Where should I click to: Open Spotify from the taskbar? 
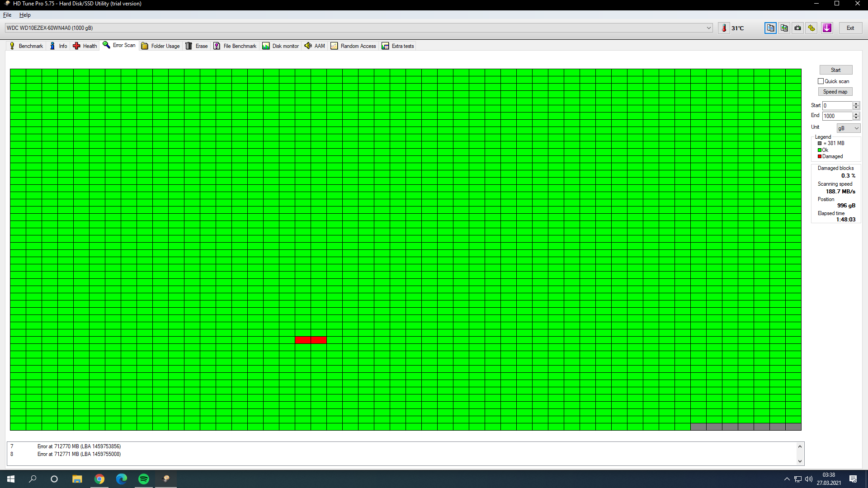[x=144, y=479]
